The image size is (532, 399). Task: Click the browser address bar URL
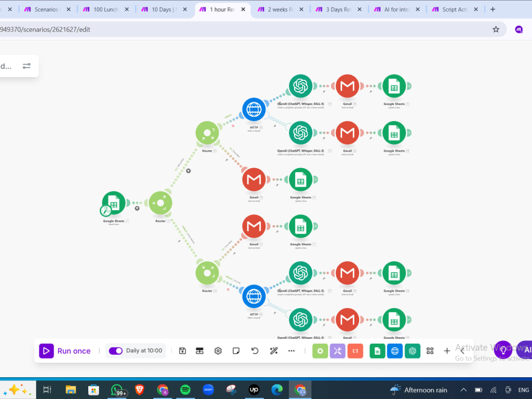(x=45, y=29)
